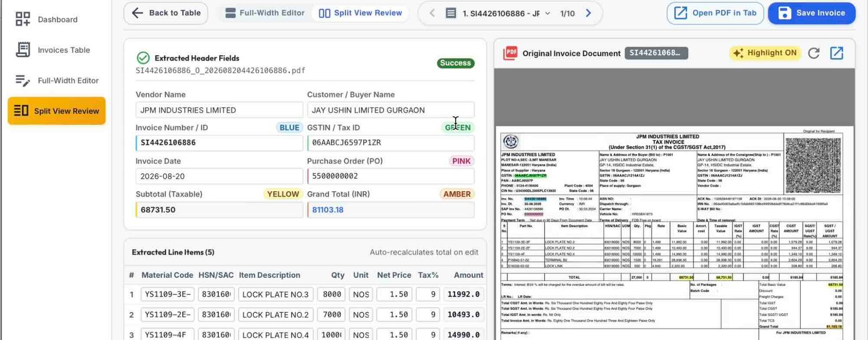This screenshot has height=340, width=868.
Task: Click the Material Code column header
Action: point(167,275)
